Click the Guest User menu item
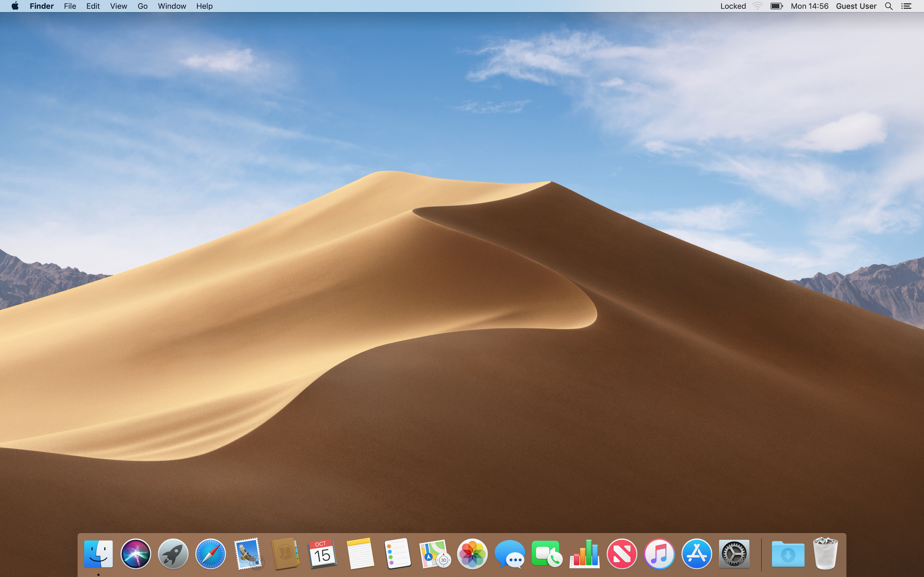The image size is (924, 577). tap(855, 6)
